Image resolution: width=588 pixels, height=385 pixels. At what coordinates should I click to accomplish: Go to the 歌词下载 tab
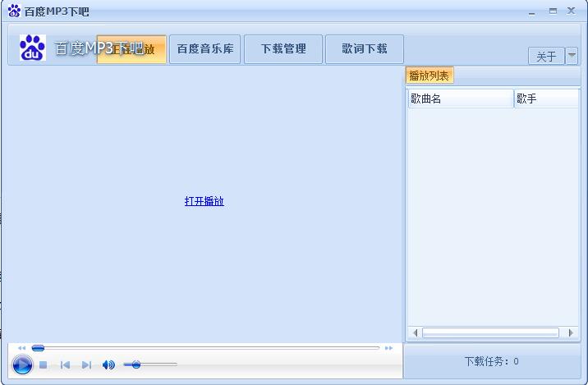click(365, 49)
